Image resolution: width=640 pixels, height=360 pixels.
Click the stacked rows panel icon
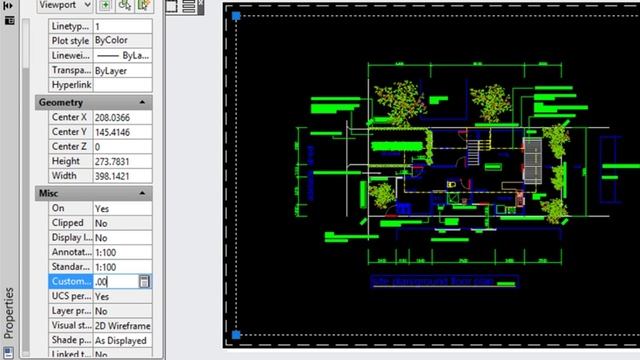click(189, 6)
